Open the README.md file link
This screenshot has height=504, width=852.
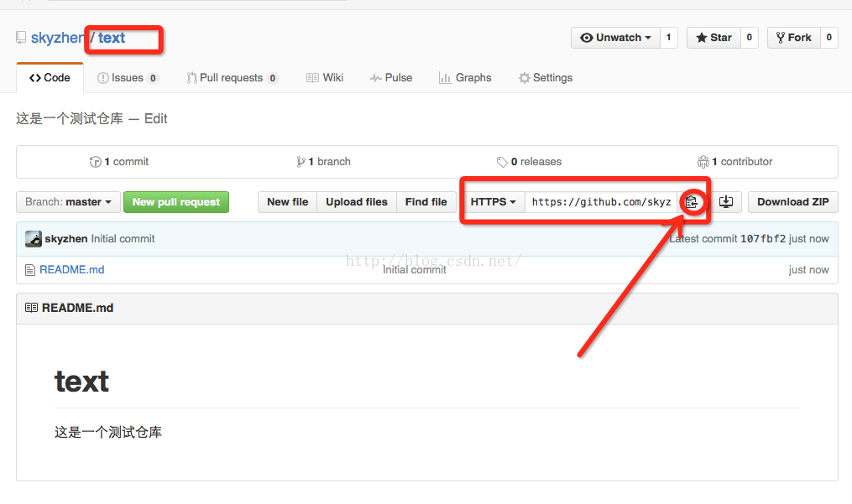tap(71, 270)
